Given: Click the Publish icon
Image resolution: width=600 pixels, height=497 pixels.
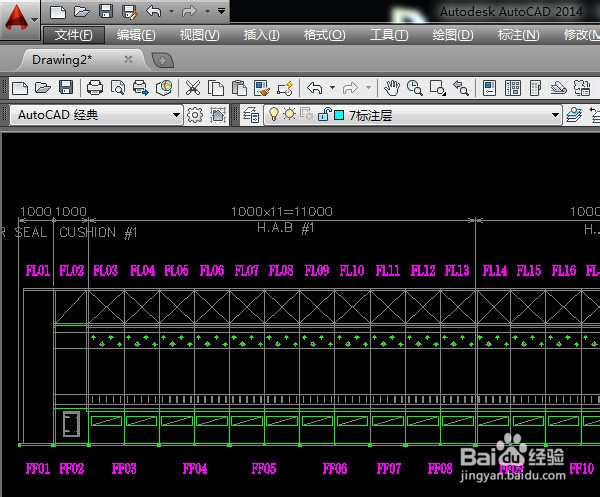Looking at the screenshot, I should click(x=140, y=88).
